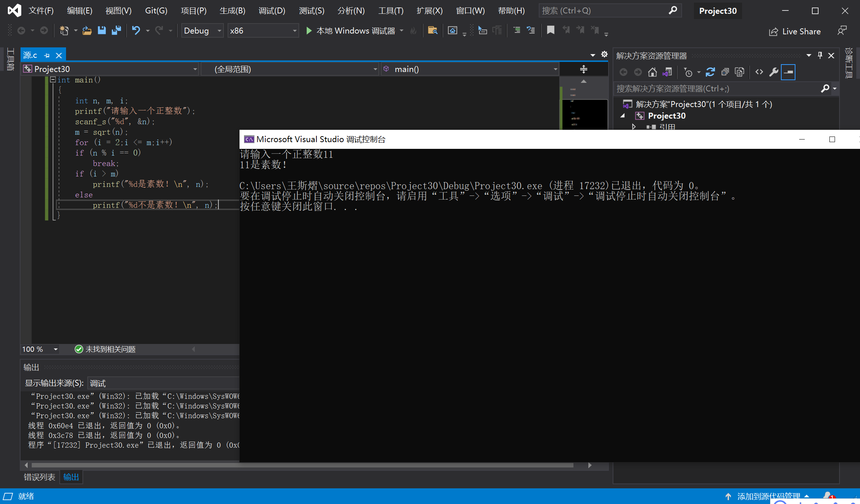
Task: Click Collapse All in Solution Explorer
Action: pyautogui.click(x=725, y=72)
